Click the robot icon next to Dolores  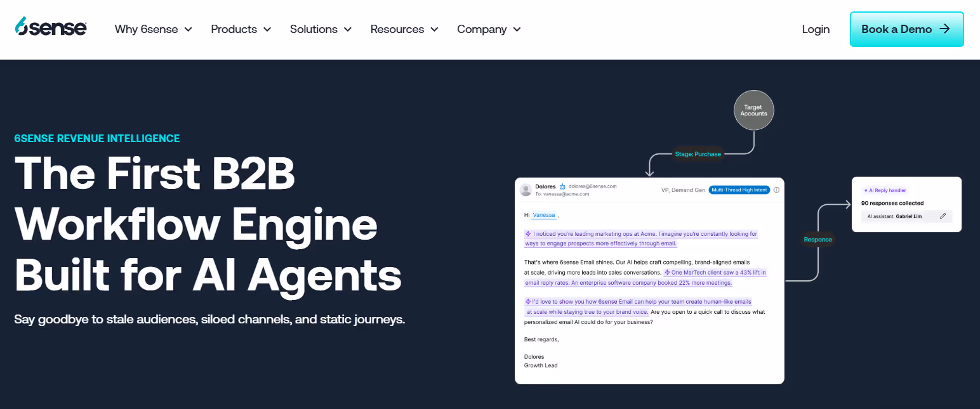coord(562,186)
